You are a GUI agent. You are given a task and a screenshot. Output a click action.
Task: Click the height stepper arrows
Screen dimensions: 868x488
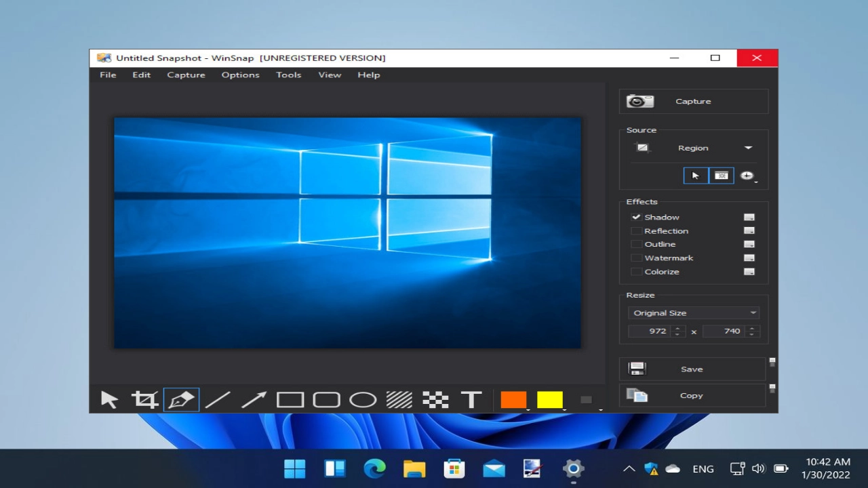(751, 331)
